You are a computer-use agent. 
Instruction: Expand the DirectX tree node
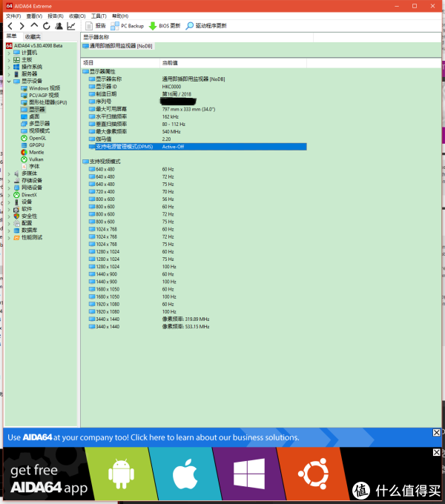(x=9, y=195)
